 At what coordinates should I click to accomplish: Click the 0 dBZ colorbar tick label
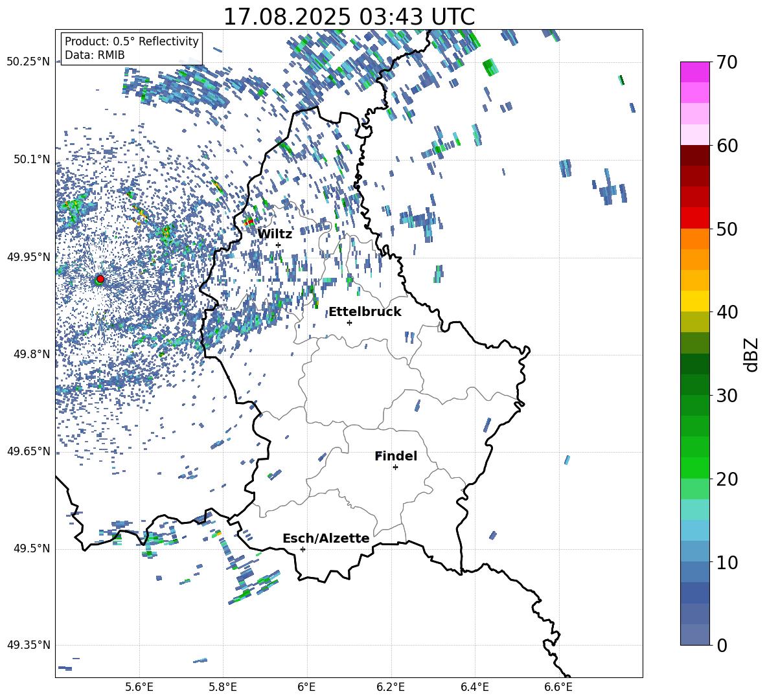pyautogui.click(x=722, y=645)
